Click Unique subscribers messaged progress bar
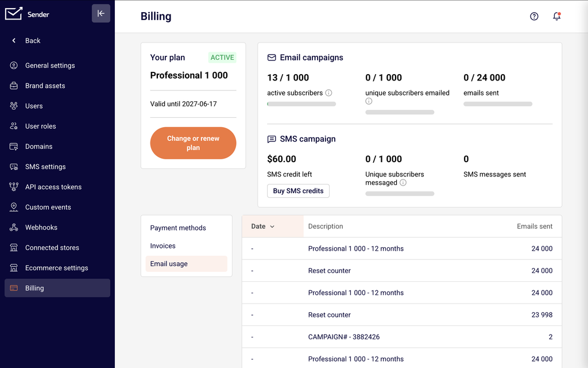 pos(400,194)
